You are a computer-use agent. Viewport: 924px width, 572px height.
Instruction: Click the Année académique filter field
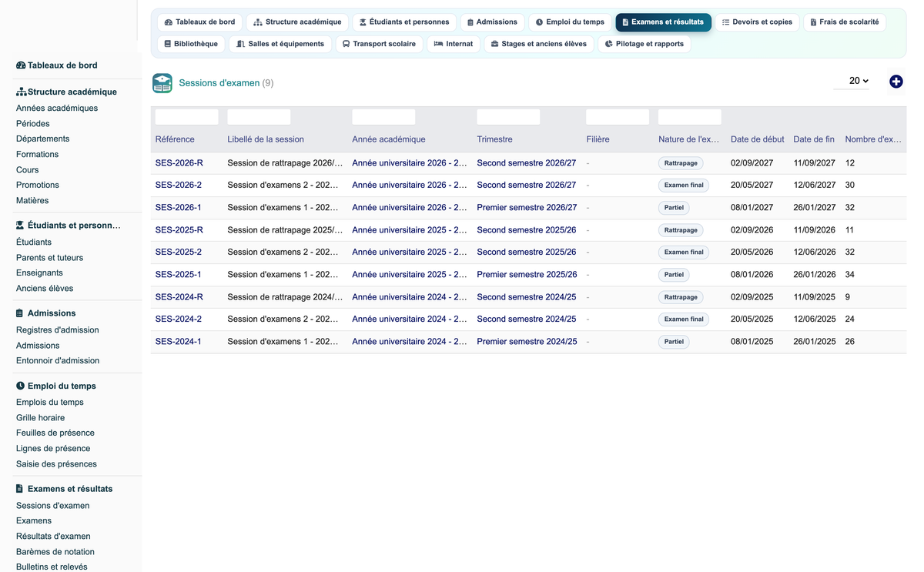(383, 117)
